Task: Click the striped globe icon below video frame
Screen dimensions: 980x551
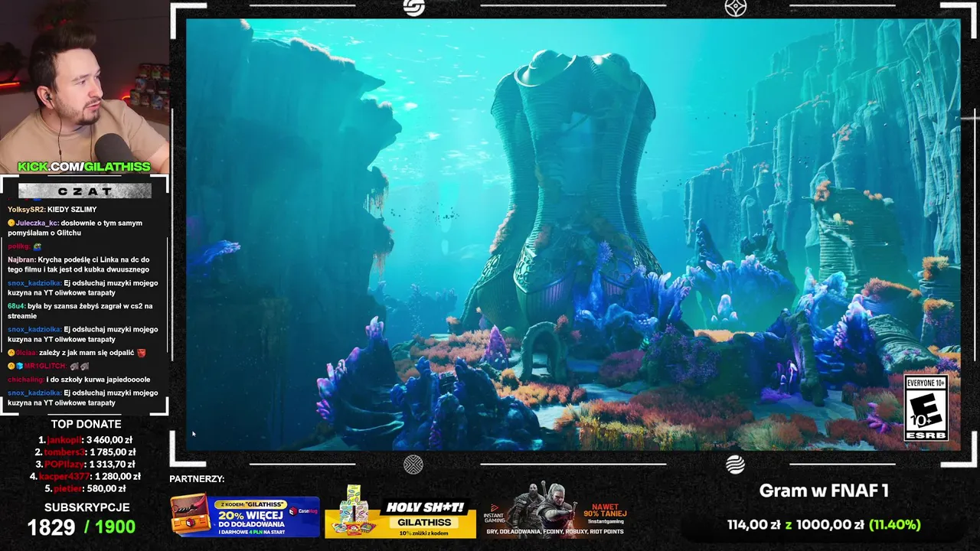Action: coord(735,464)
